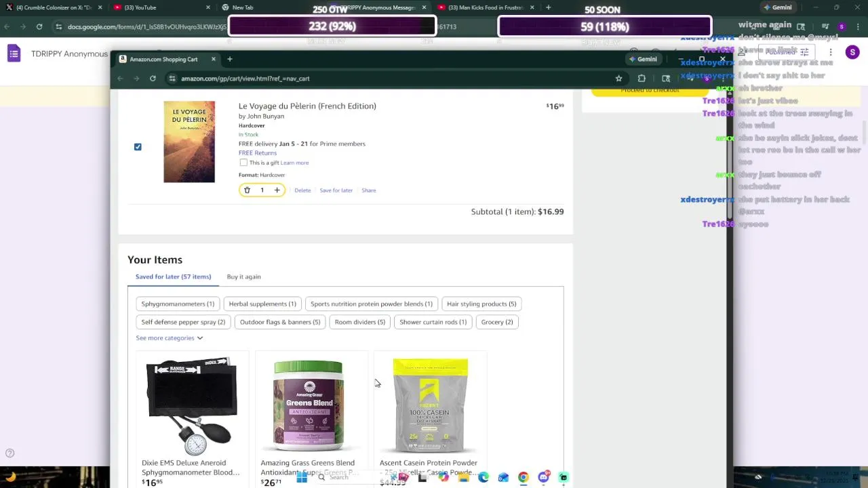
Task: Click the Proceed to checkout button
Action: click(650, 91)
